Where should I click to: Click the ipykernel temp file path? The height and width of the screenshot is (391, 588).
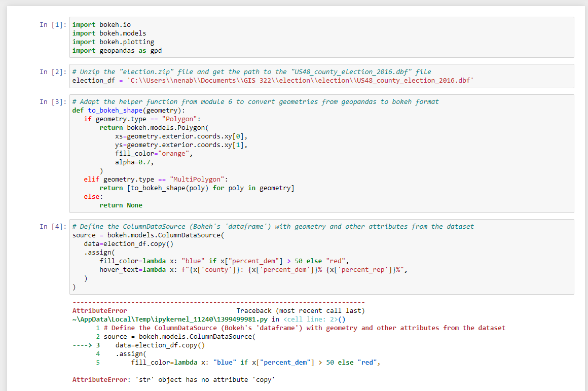(170, 319)
